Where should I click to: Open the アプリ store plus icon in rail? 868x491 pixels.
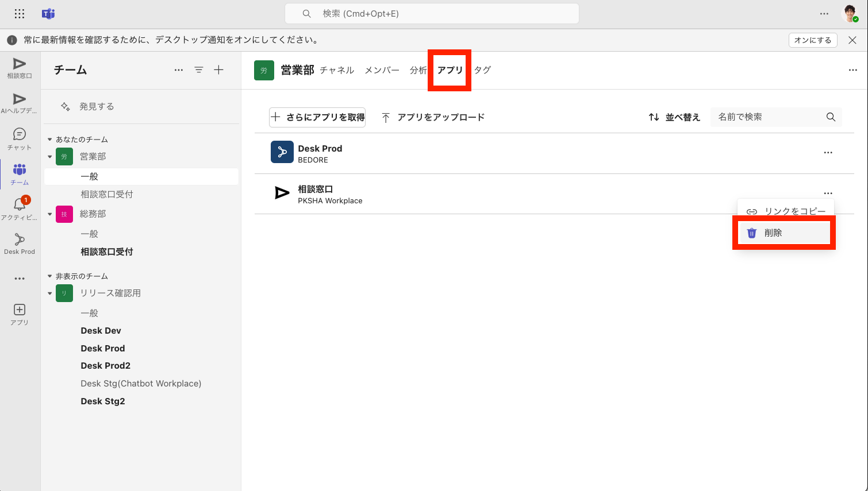pyautogui.click(x=20, y=315)
